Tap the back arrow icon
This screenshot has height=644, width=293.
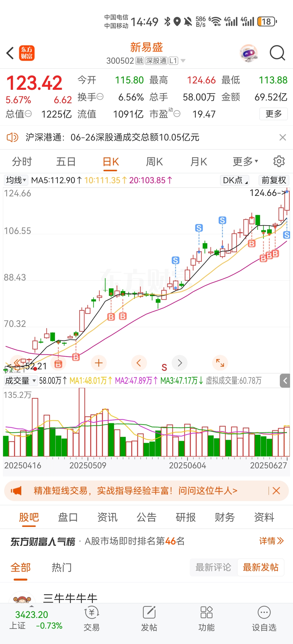[10, 53]
